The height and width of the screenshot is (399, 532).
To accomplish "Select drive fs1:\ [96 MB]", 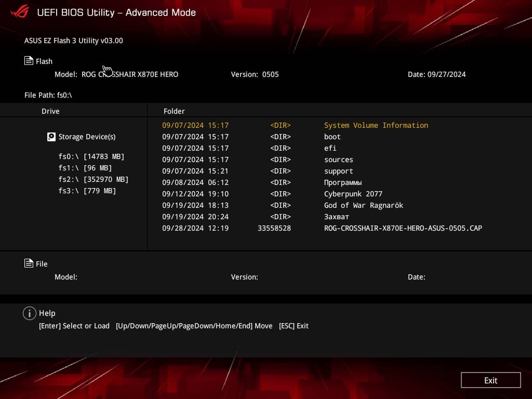I will pyautogui.click(x=85, y=168).
